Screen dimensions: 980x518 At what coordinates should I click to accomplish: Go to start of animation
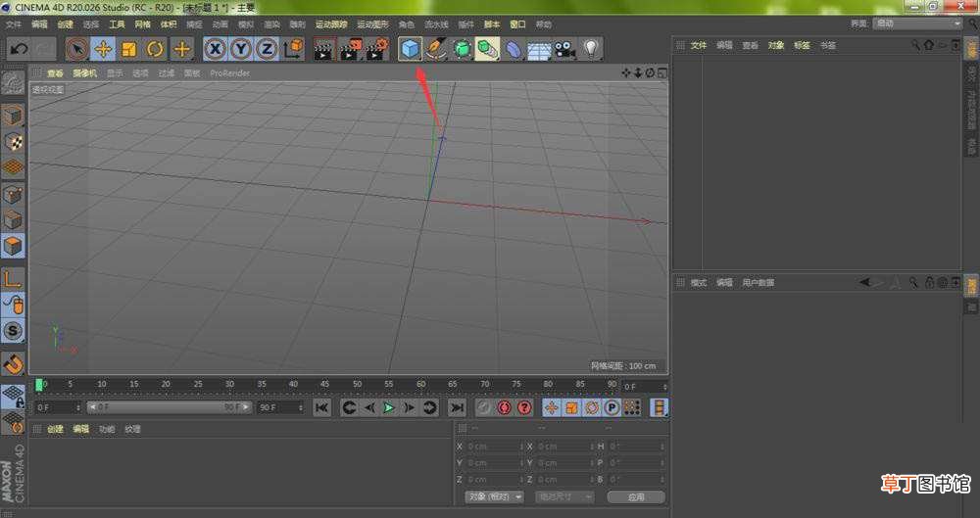(x=321, y=408)
